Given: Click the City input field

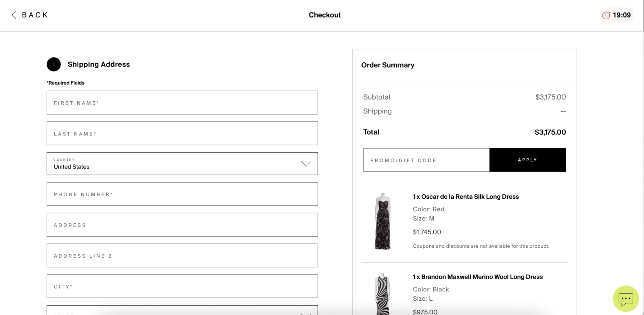Looking at the screenshot, I should coord(182,286).
